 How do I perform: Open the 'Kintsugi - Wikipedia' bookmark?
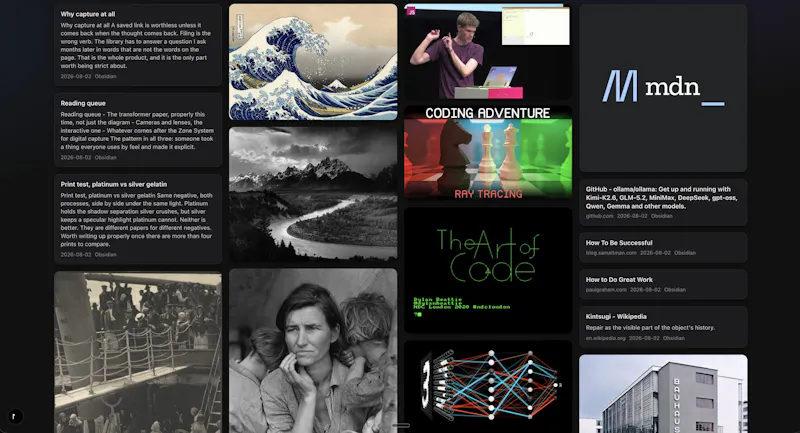[x=663, y=327]
